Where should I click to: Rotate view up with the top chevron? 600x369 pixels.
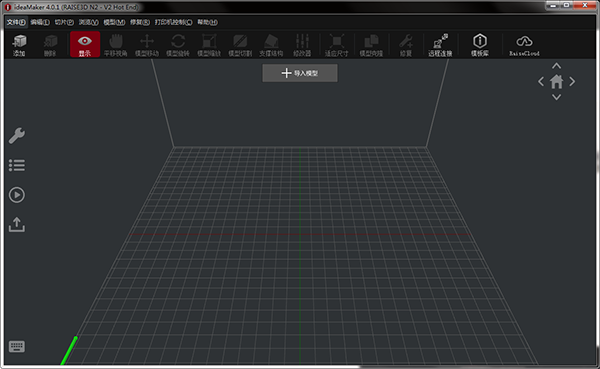coord(556,66)
